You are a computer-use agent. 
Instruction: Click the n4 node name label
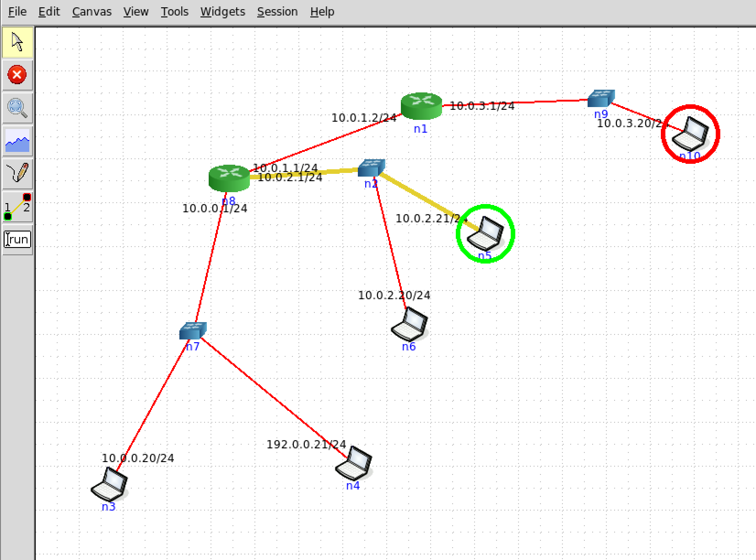[x=353, y=486]
